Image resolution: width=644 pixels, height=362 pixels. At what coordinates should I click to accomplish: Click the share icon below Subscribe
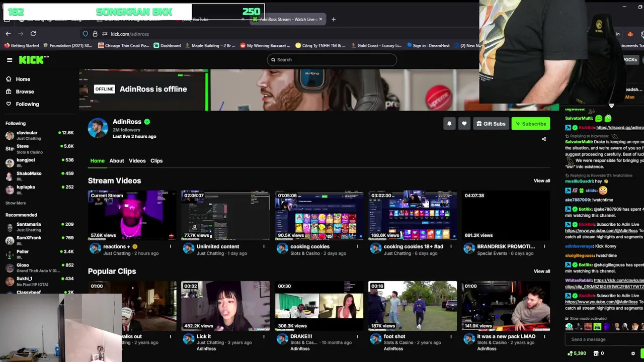(543, 139)
